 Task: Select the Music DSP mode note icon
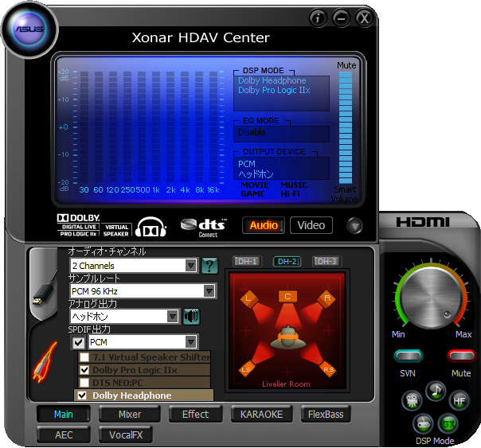[x=435, y=390]
